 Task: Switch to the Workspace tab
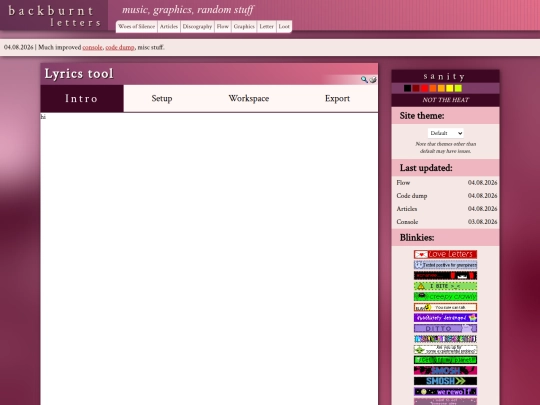click(249, 98)
